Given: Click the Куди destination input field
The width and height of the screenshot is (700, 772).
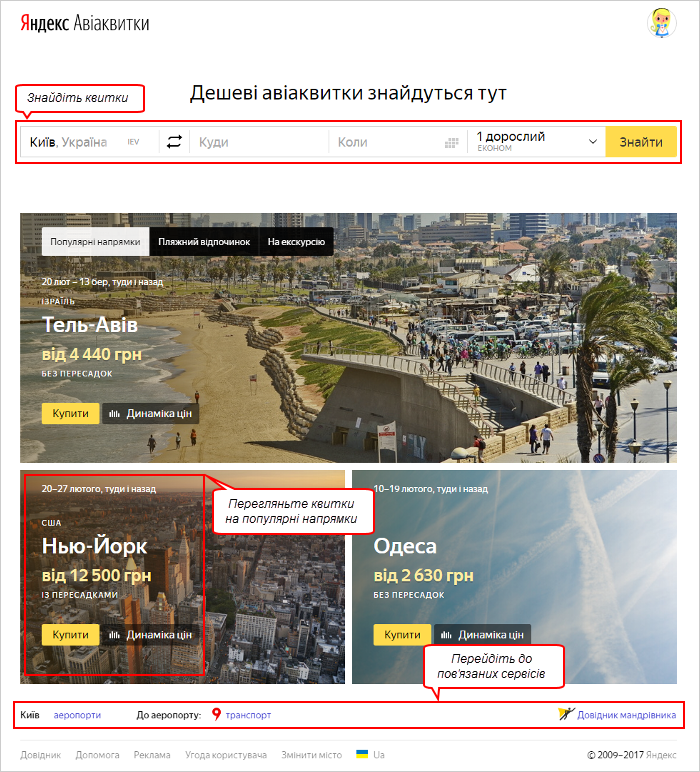Looking at the screenshot, I should pos(259,142).
